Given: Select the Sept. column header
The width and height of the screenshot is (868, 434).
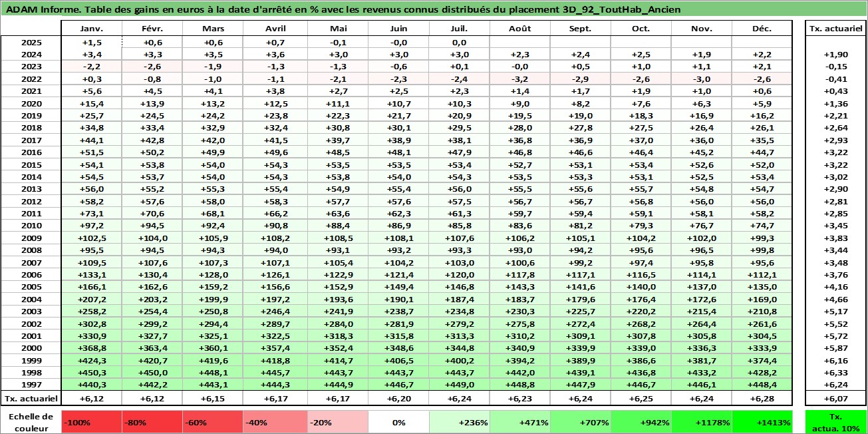Looking at the screenshot, I should click(580, 29).
